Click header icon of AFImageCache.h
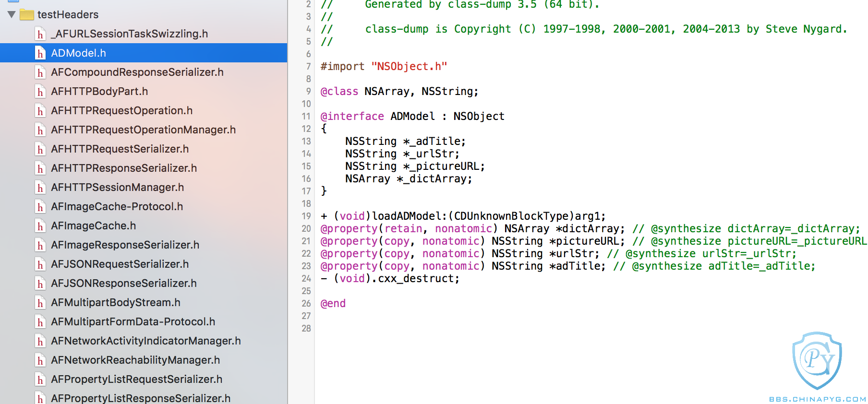Viewport: 868px width, 404px height. pyautogui.click(x=40, y=226)
